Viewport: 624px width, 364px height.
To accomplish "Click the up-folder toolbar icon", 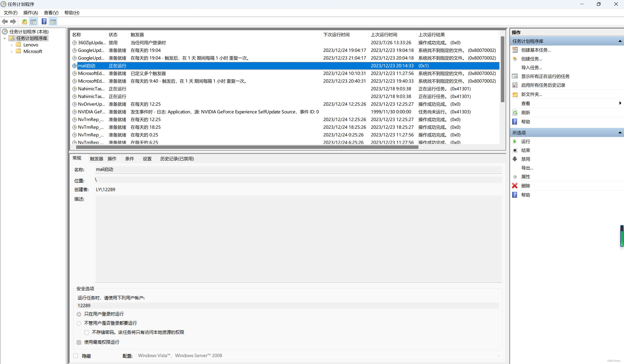I will click(x=24, y=21).
